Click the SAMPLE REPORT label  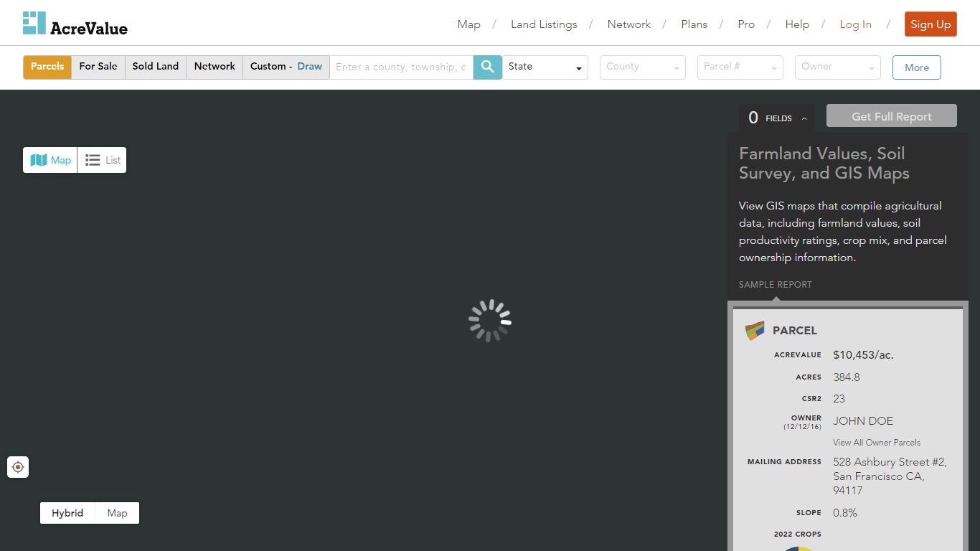[x=776, y=285]
